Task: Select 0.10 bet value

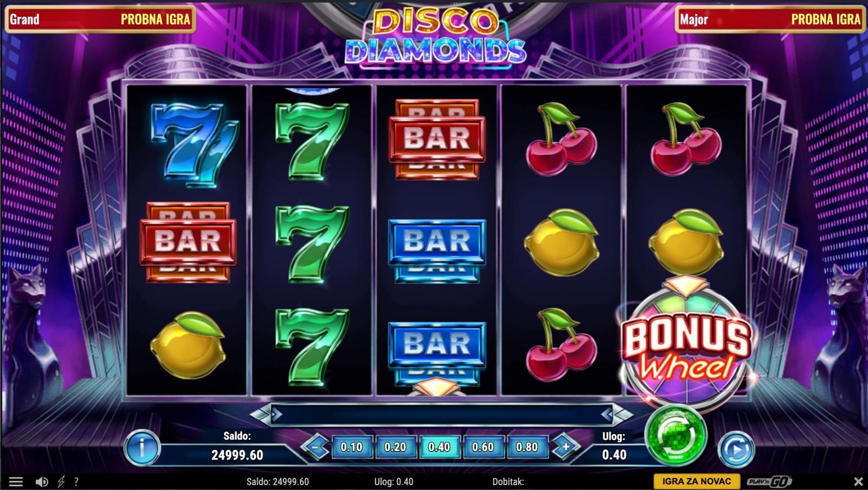Action: (352, 447)
